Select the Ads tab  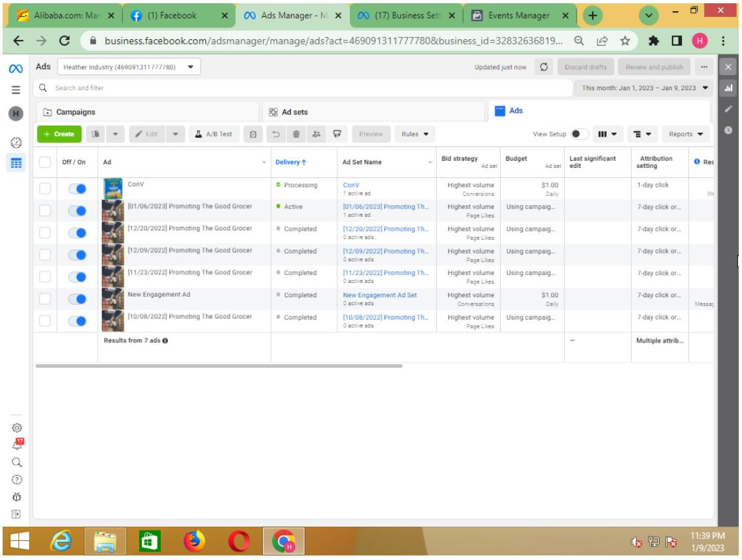(x=599, y=112)
